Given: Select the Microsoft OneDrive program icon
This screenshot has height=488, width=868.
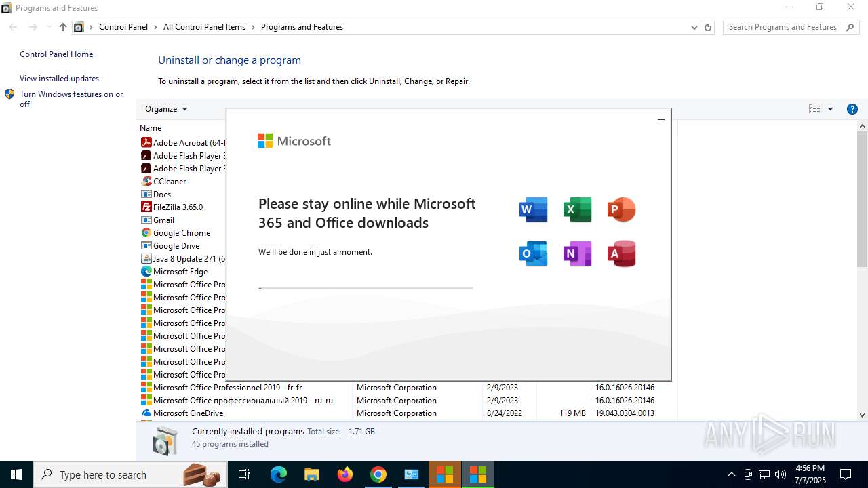Looking at the screenshot, I should point(146,413).
